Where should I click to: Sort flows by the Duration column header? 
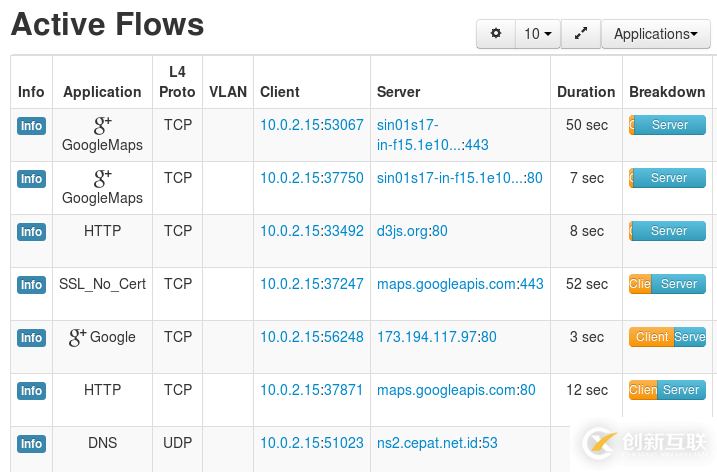pos(586,92)
